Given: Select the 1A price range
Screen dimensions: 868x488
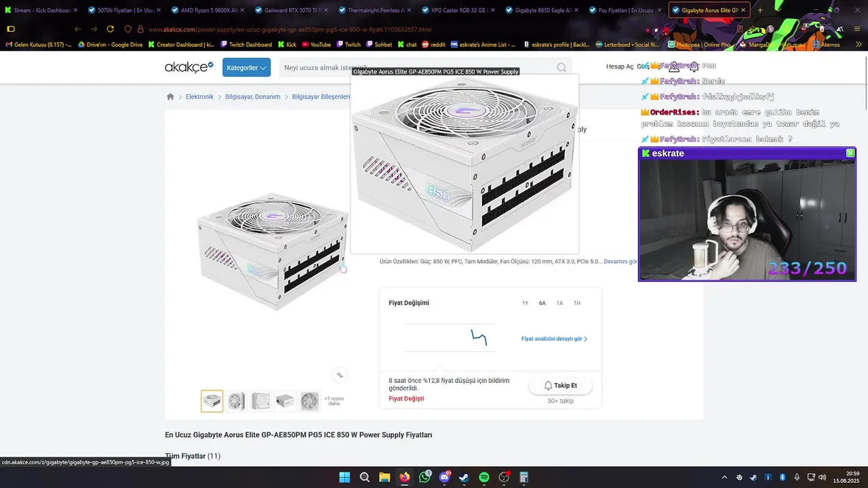Looking at the screenshot, I should (559, 303).
